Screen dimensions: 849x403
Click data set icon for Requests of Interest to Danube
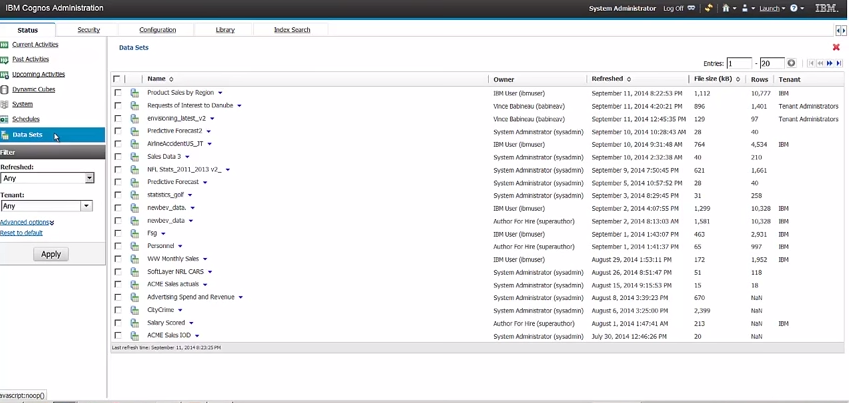134,106
